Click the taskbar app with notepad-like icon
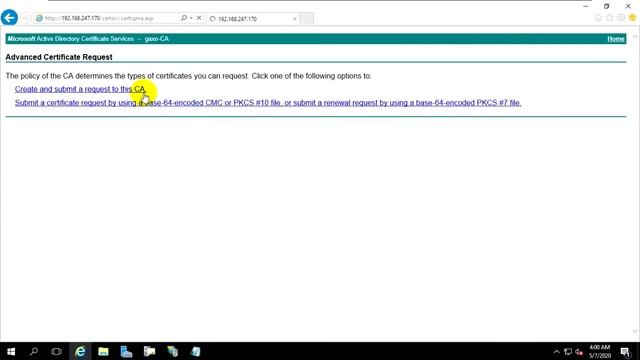 pyautogui.click(x=196, y=351)
